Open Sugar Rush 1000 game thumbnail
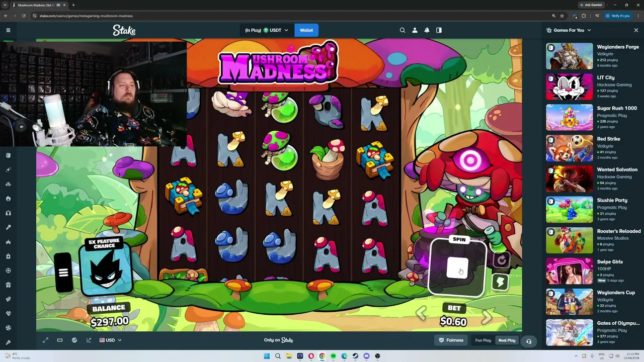The image size is (644, 362). (570, 117)
